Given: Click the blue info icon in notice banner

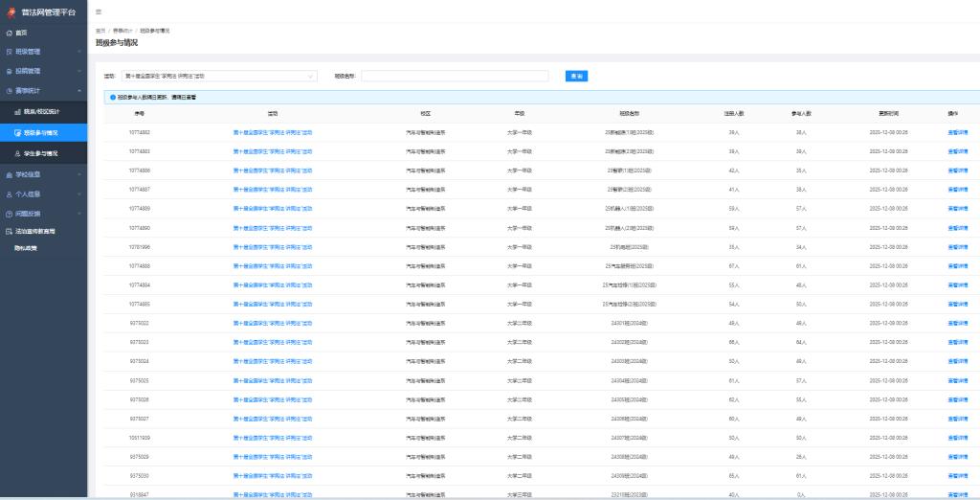Looking at the screenshot, I should tap(112, 97).
